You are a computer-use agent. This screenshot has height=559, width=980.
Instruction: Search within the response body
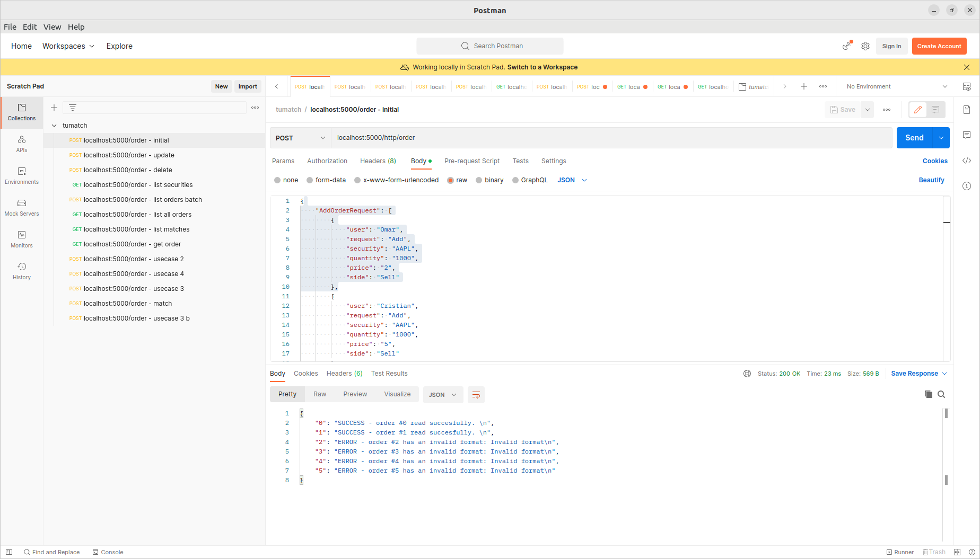941,394
